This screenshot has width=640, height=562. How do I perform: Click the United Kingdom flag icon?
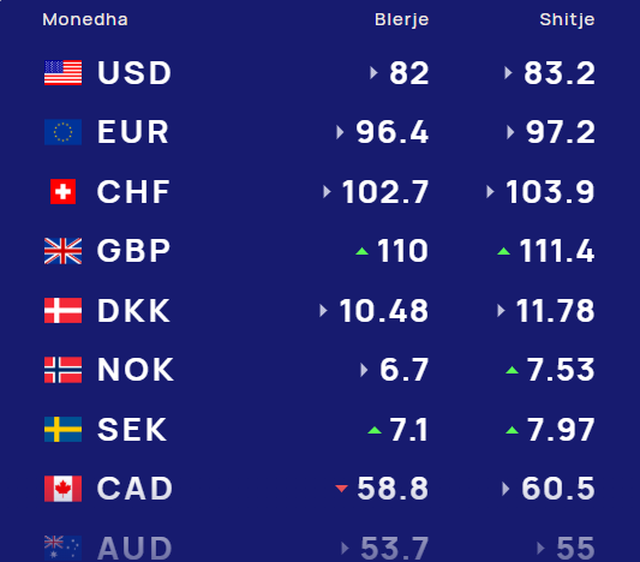point(62,251)
